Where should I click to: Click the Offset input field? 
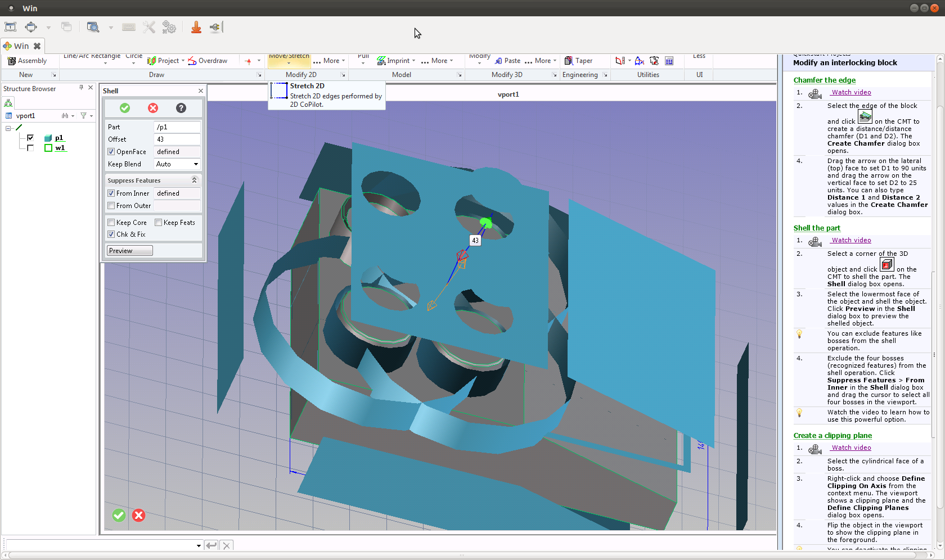pos(177,139)
